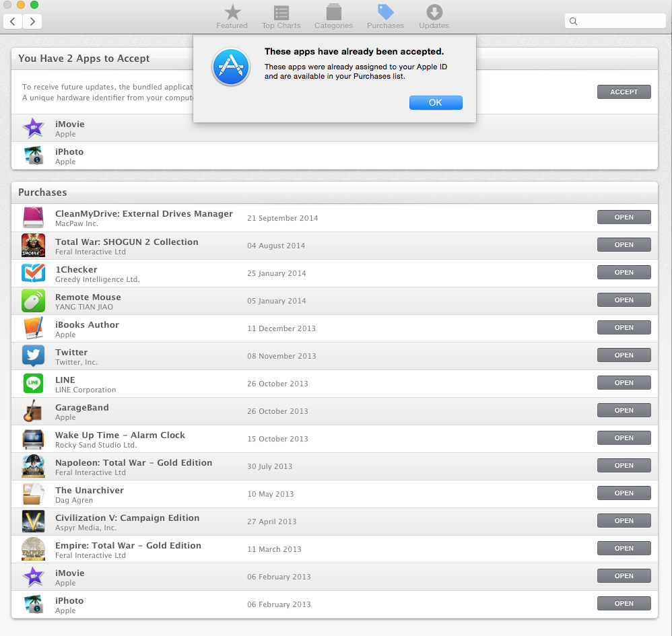
Task: Click OPEN for Wake Up Time
Action: click(624, 437)
